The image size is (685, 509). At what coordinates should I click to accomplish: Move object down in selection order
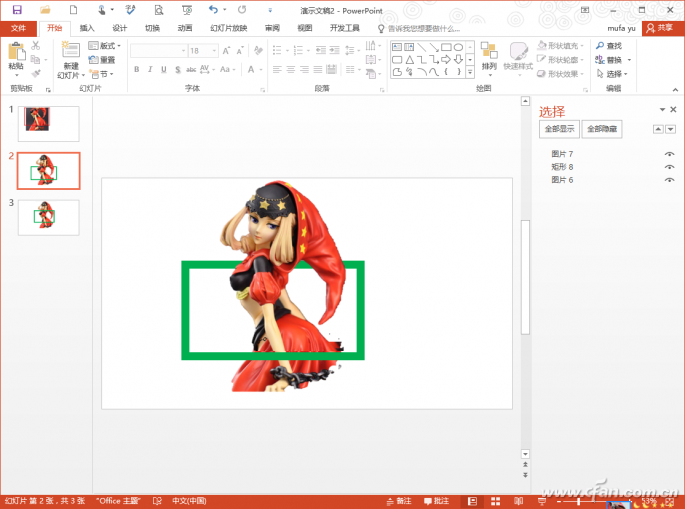click(x=671, y=129)
